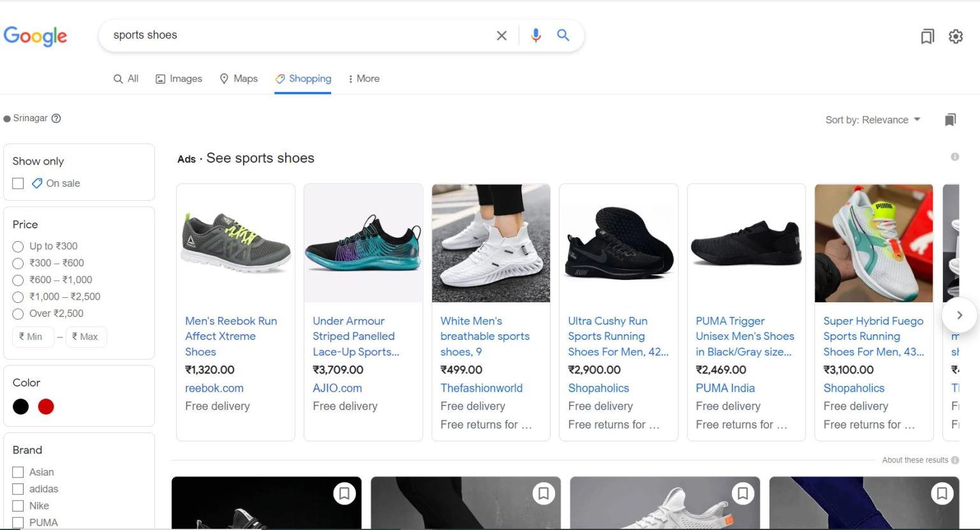Tick the On sale checkbox
This screenshot has width=980, height=530.
(18, 184)
